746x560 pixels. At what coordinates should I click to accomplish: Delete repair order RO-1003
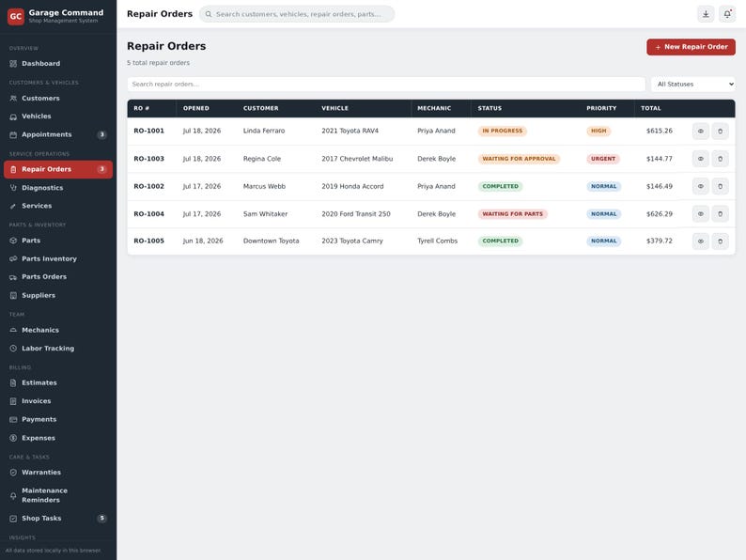coord(720,159)
